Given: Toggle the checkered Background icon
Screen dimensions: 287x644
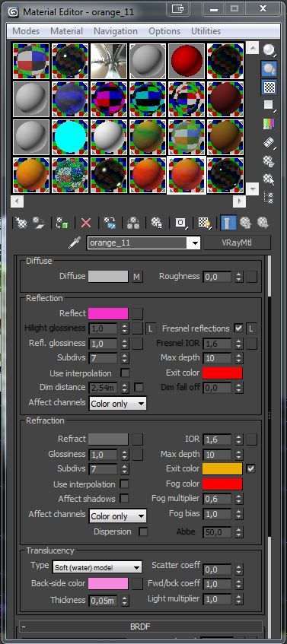Looking at the screenshot, I should point(269,87).
